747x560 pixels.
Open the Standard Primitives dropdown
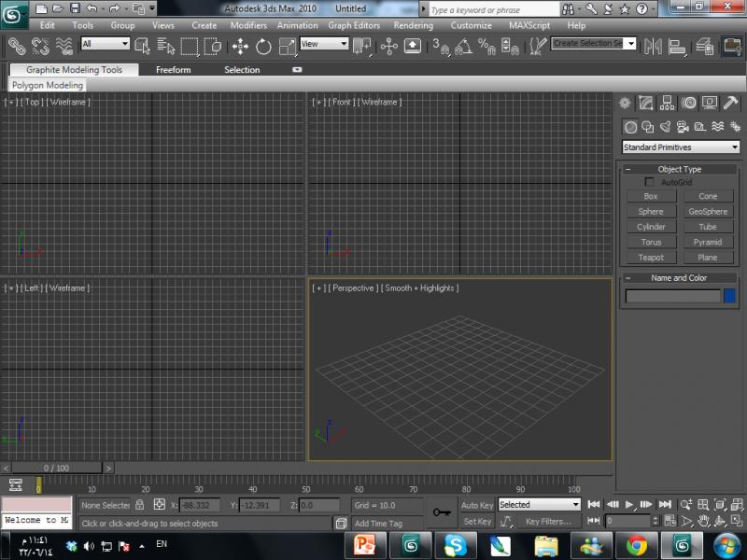(x=681, y=147)
